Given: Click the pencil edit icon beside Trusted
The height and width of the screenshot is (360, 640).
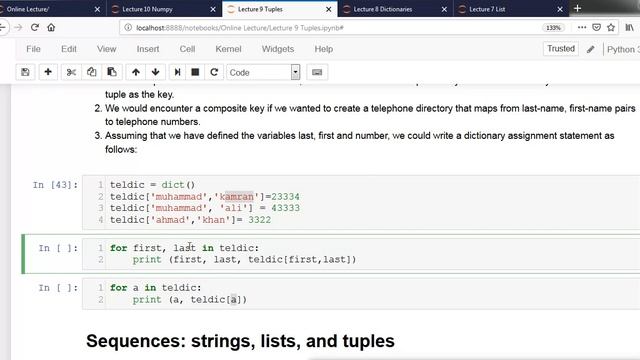Looking at the screenshot, I should pyautogui.click(x=590, y=49).
